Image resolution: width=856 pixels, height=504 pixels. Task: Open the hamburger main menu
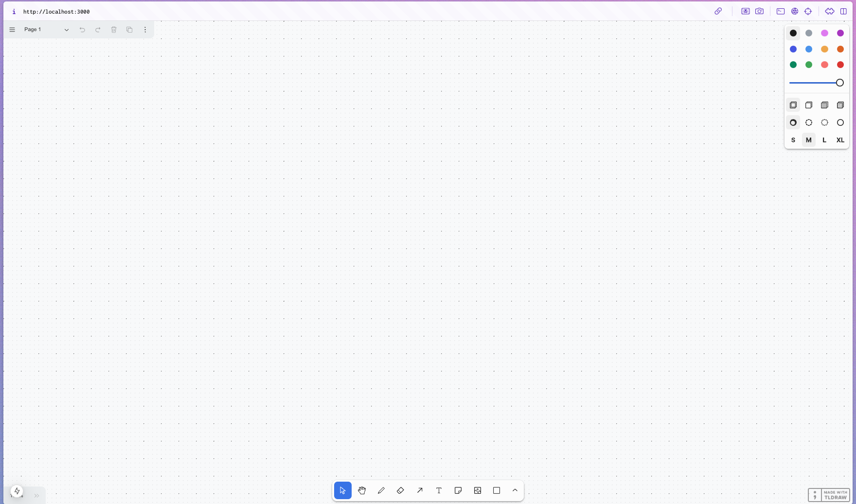point(12,30)
